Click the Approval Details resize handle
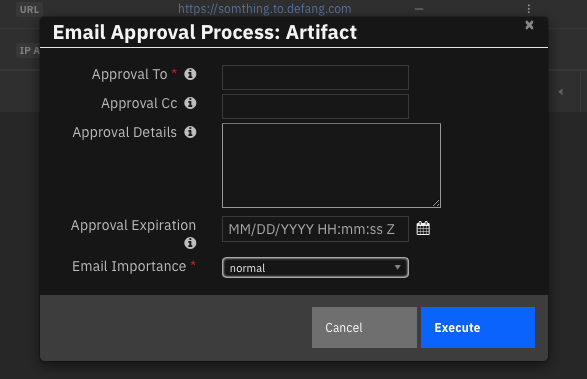Screen dimensions: 587x379 tap(436, 203)
